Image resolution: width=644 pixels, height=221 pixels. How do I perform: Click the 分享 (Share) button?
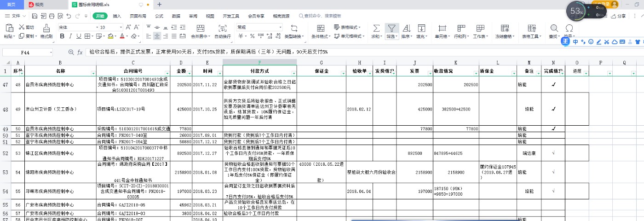pyautogui.click(x=618, y=16)
